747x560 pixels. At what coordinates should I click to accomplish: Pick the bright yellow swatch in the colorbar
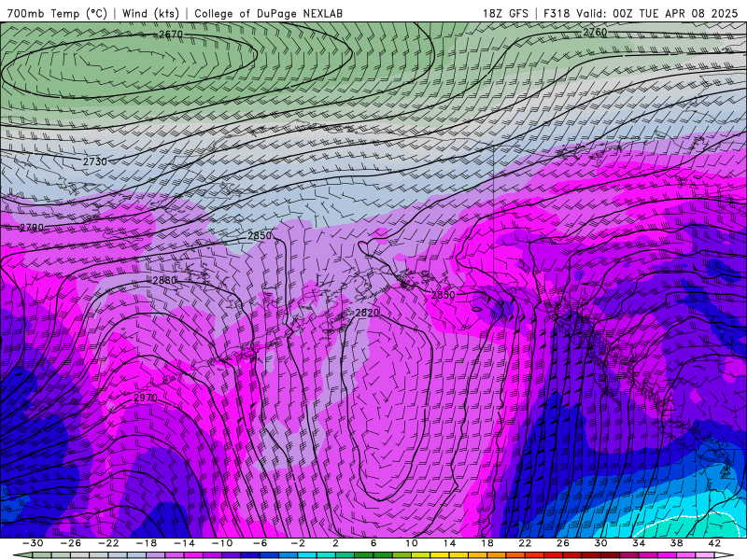pos(440,554)
